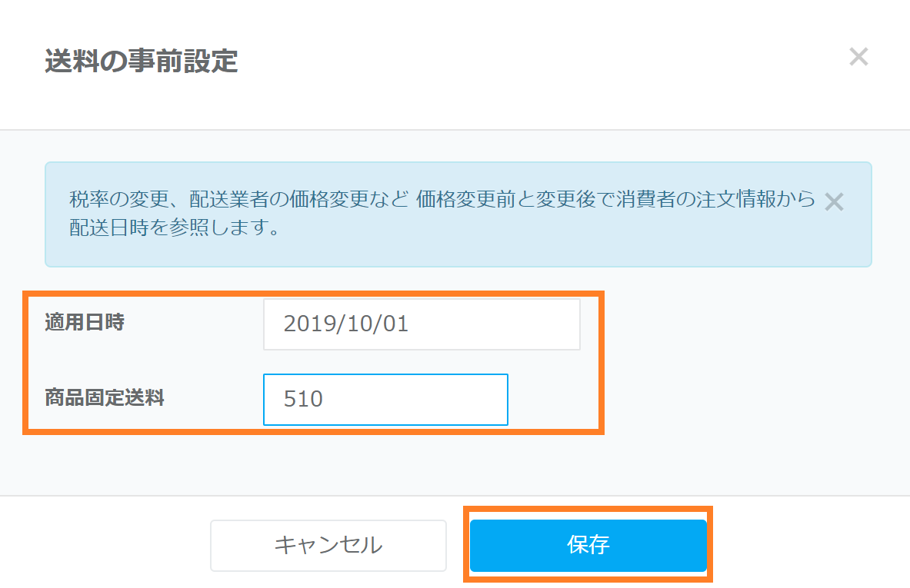The height and width of the screenshot is (588, 910).
Task: Click the 送料の事前設定 dialog title
Action: (142, 61)
